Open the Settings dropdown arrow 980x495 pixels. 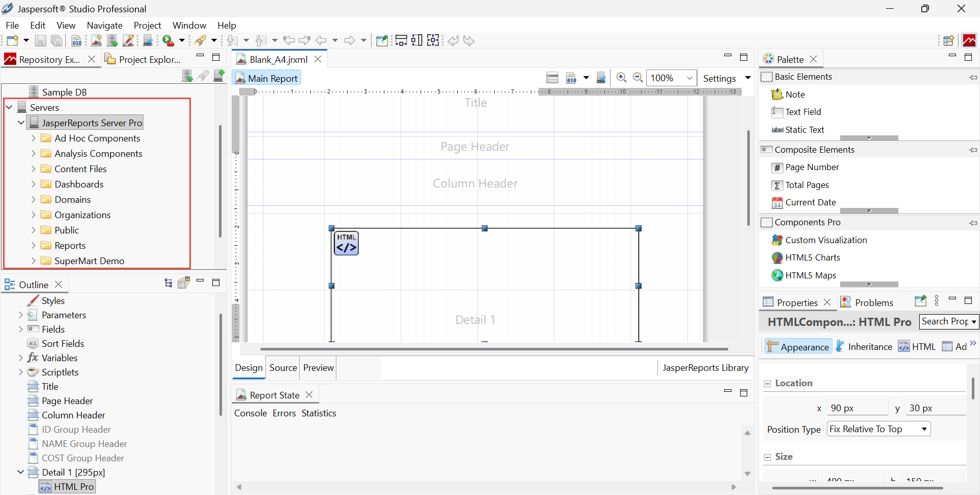748,78
